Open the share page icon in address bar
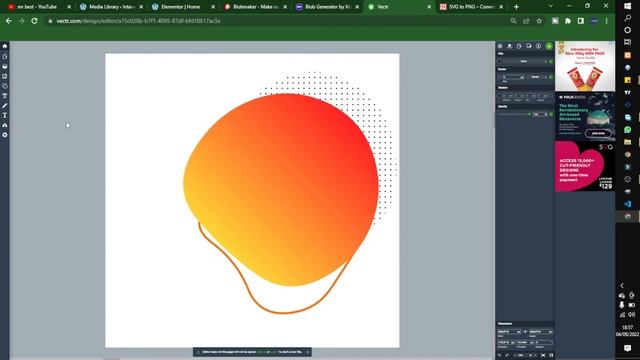 click(526, 21)
